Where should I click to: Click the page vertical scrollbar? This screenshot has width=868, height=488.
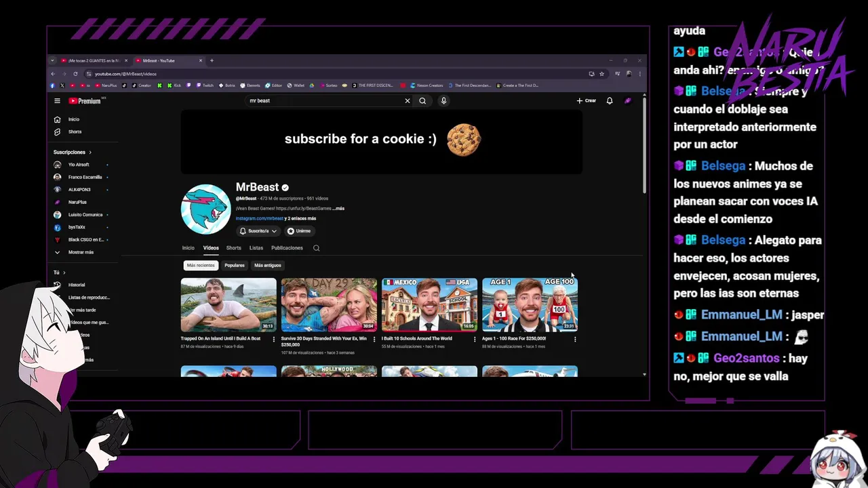click(x=644, y=146)
